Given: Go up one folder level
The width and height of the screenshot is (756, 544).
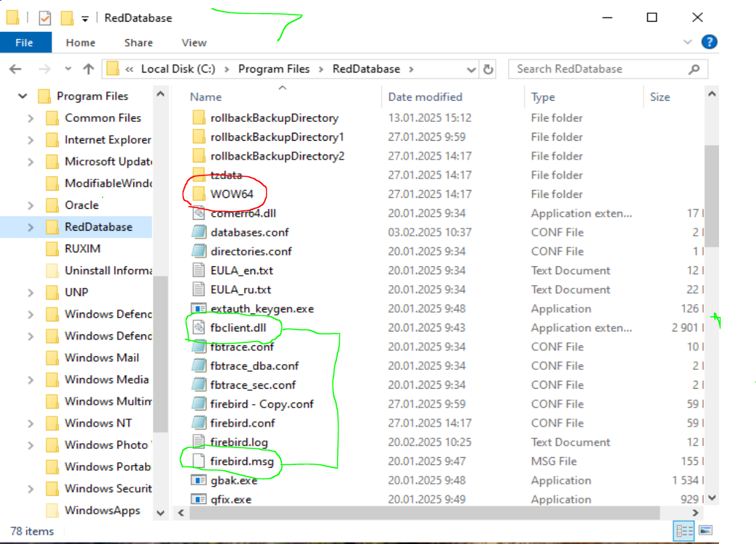Looking at the screenshot, I should click(88, 69).
